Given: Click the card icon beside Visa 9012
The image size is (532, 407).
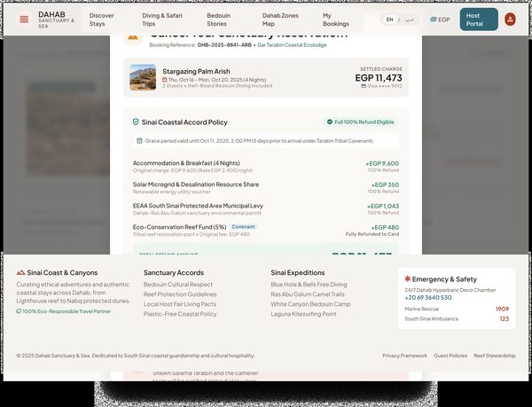Looking at the screenshot, I should (x=364, y=86).
